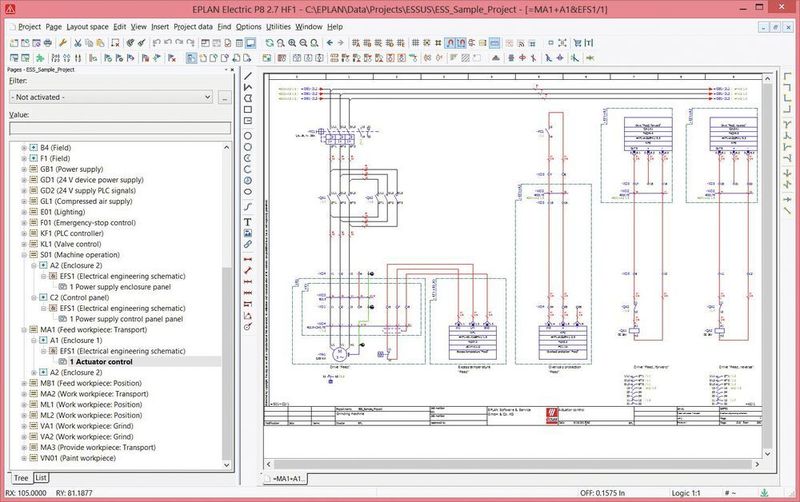Toggle the graphical preview monitor icon
This screenshot has height=502, width=800.
pos(250,43)
